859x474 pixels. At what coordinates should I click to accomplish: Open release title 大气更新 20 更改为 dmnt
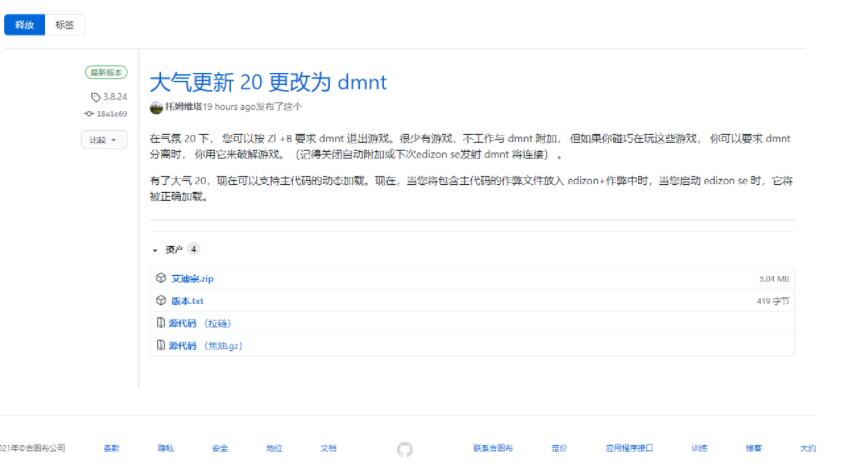pos(268,82)
